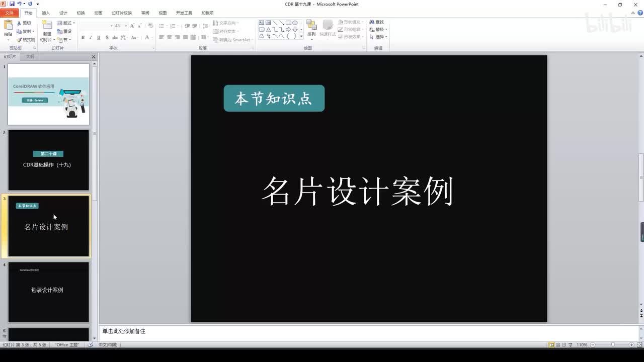The height and width of the screenshot is (362, 644).
Task: Select the Oval shape in gallery
Action: click(295, 23)
